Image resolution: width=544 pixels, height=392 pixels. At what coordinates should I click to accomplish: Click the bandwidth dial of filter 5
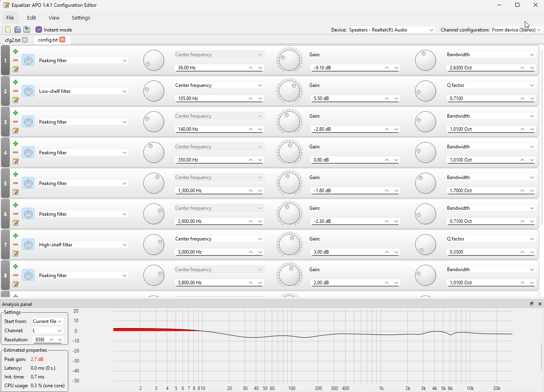[425, 183]
